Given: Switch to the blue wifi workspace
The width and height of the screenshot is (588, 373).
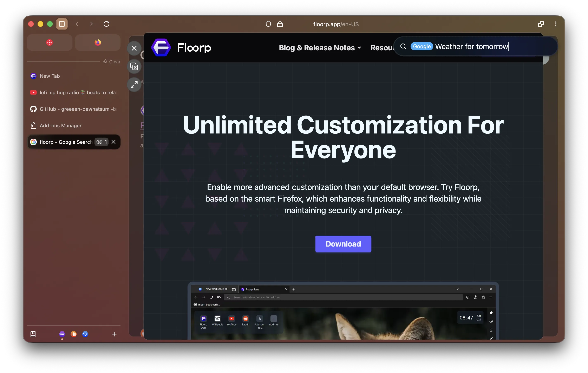Looking at the screenshot, I should (85, 334).
